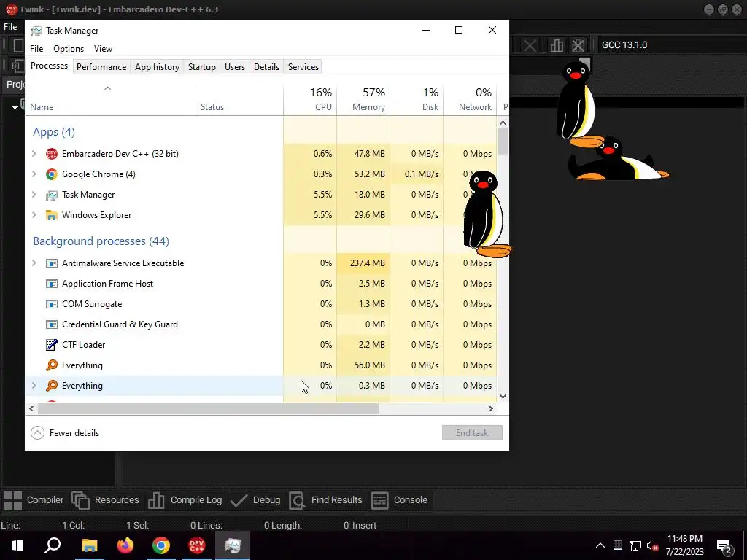747x560 pixels.
Task: Click Dev-C++ profile analysis chart icon
Action: pyautogui.click(x=556, y=45)
